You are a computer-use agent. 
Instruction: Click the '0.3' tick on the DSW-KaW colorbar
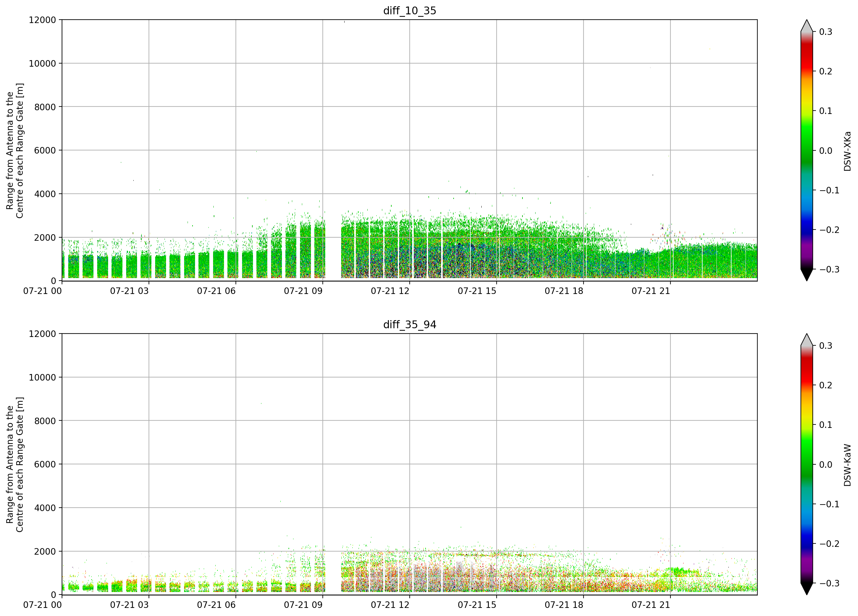(826, 346)
